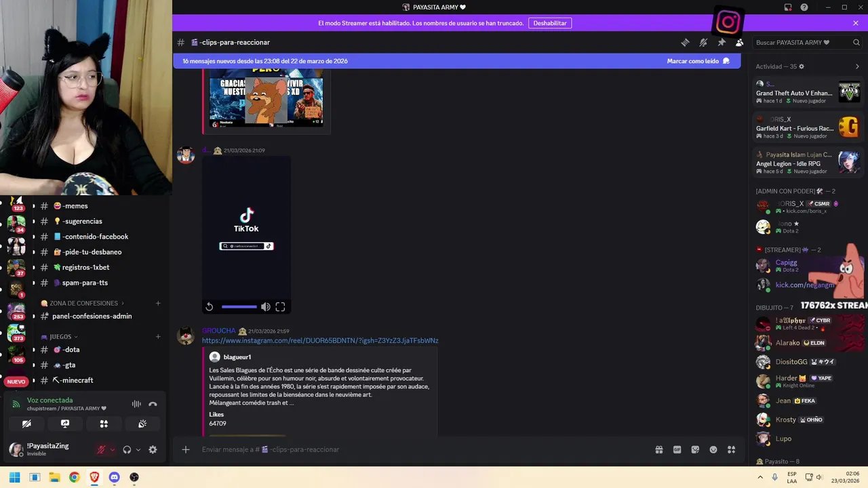868x488 pixels.
Task: Replay the TikTok video
Action: coord(210,307)
